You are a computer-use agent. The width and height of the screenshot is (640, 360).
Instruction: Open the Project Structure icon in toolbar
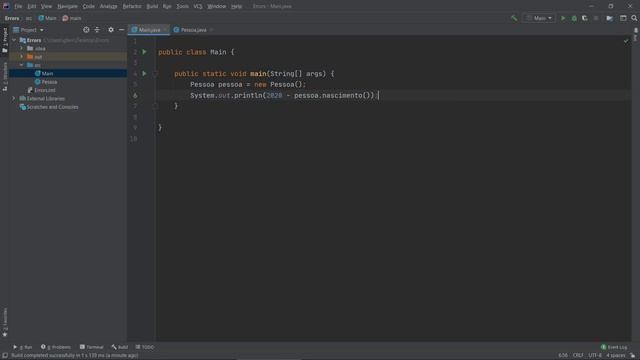(609, 18)
